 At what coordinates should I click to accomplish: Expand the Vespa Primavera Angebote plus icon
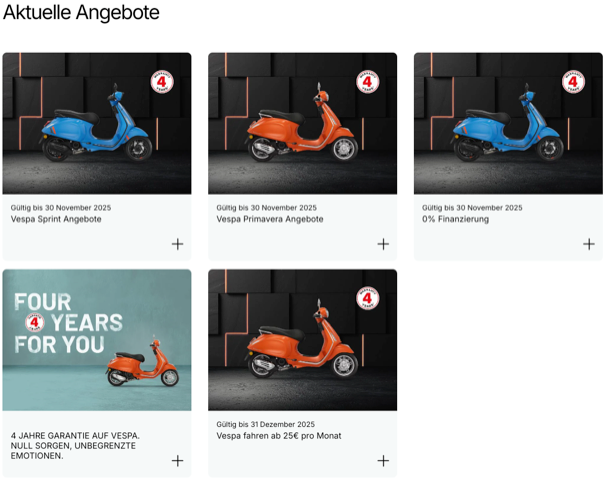point(383,244)
